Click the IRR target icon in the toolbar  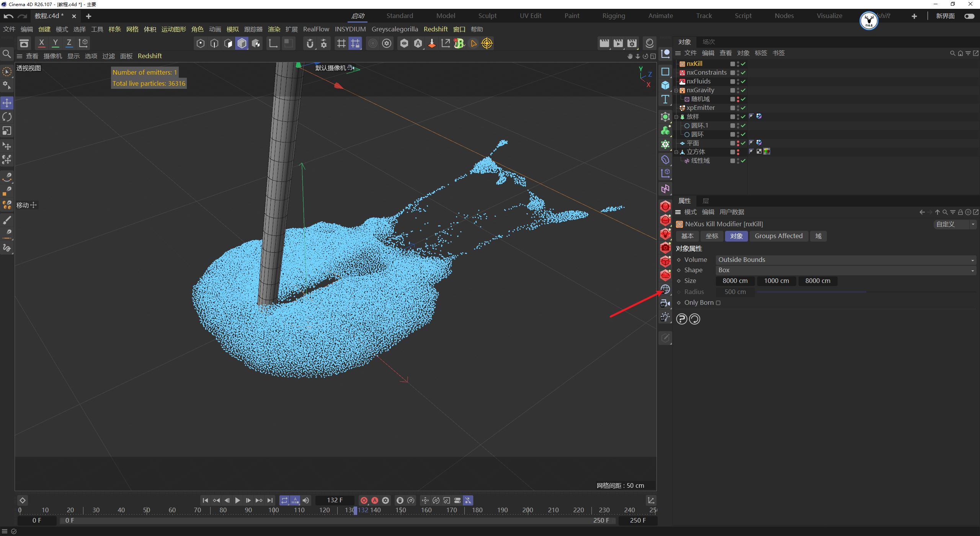point(487,43)
